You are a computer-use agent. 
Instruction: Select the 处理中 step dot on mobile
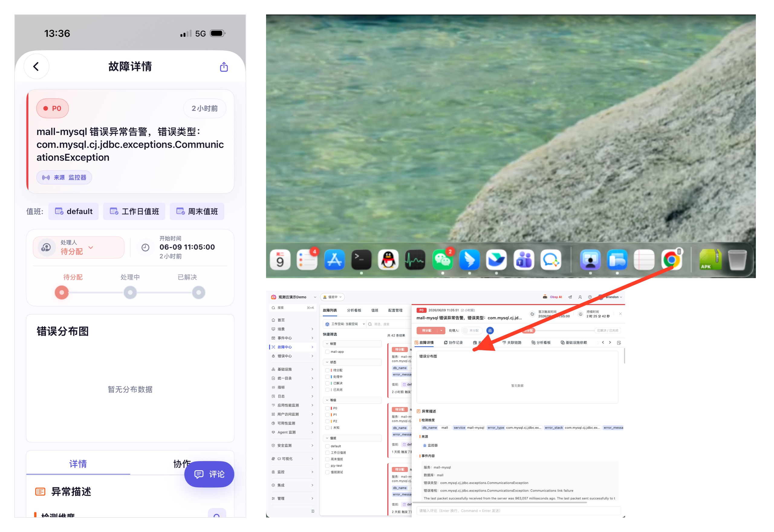coord(130,293)
